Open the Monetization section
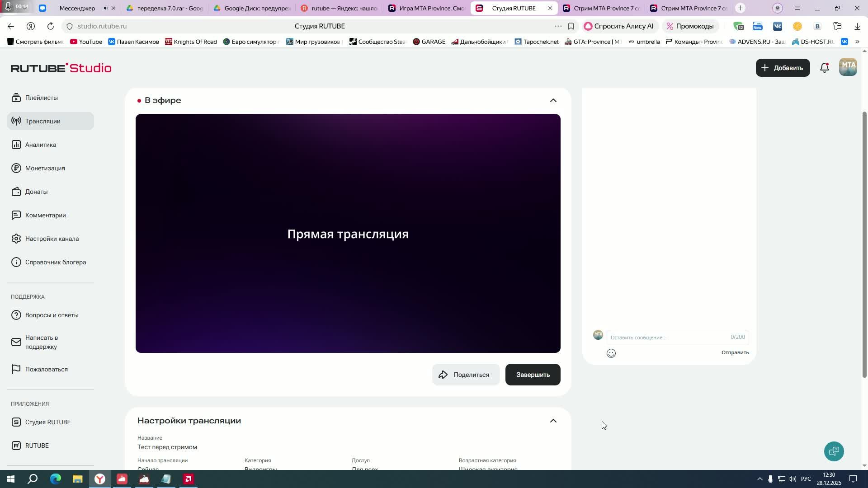The height and width of the screenshot is (488, 868). [x=45, y=168]
